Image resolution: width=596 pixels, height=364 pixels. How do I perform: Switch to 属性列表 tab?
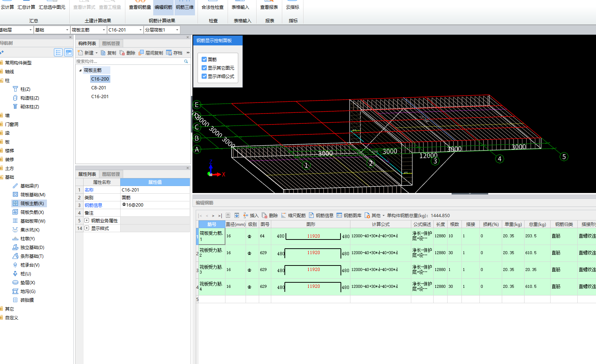point(87,174)
